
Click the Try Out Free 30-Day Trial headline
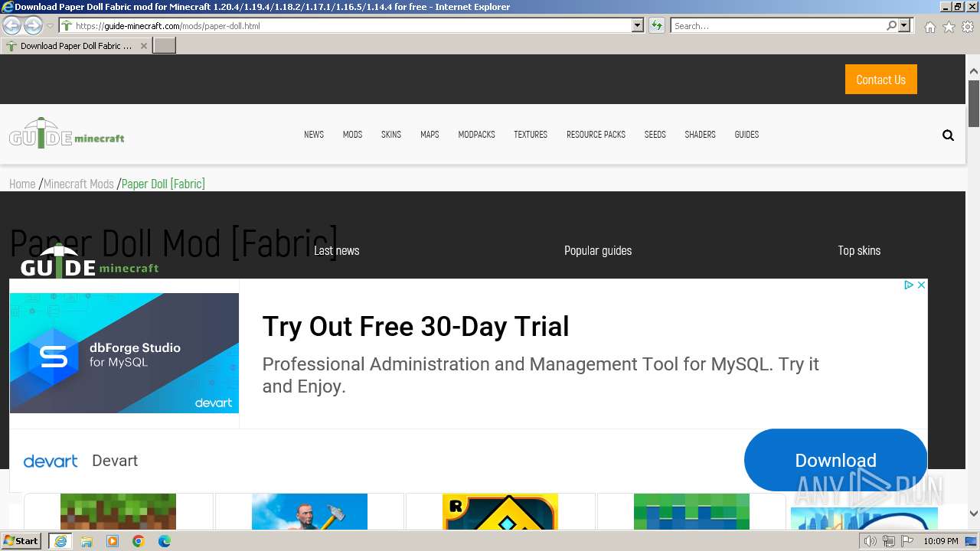tap(416, 327)
